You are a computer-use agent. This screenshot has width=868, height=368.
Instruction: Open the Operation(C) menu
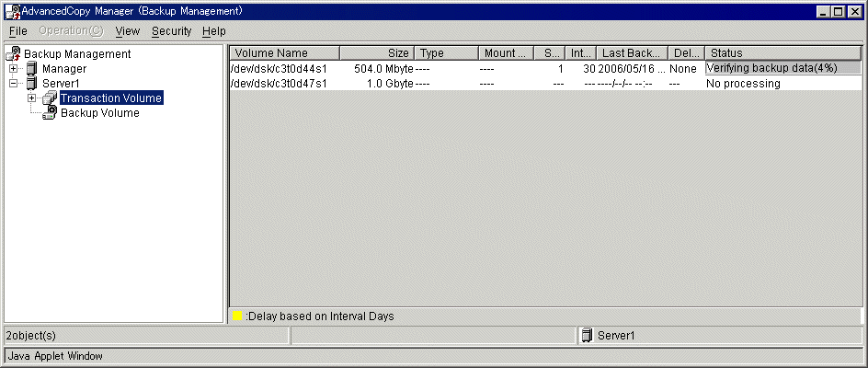click(x=71, y=31)
